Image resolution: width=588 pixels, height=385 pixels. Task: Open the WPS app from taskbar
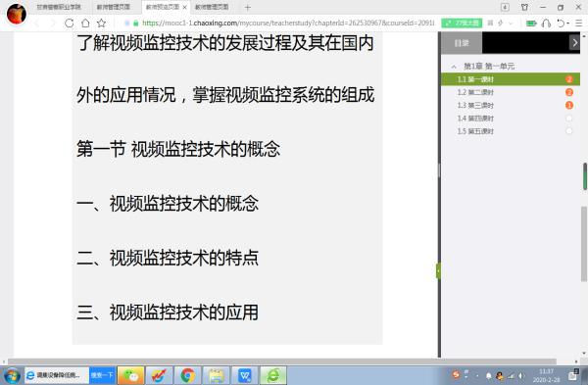coord(244,375)
